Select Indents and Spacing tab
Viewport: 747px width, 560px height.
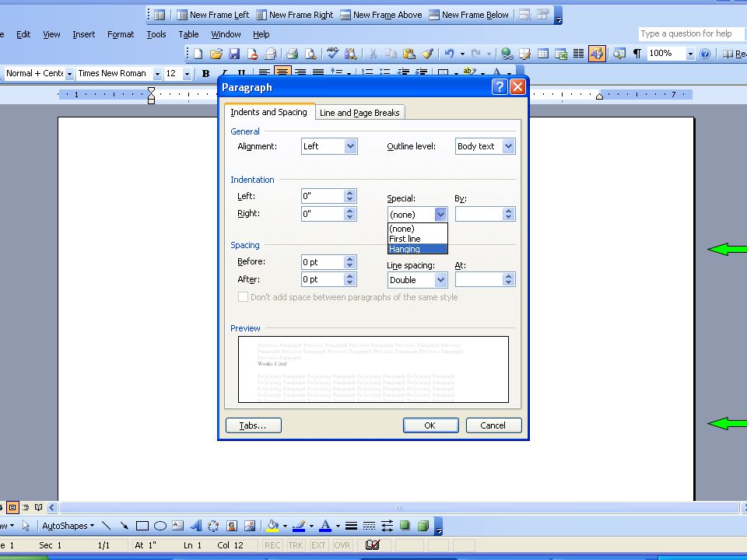click(268, 112)
